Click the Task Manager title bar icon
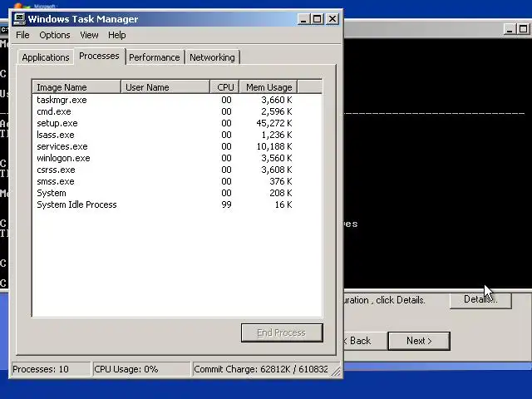 click(x=19, y=19)
